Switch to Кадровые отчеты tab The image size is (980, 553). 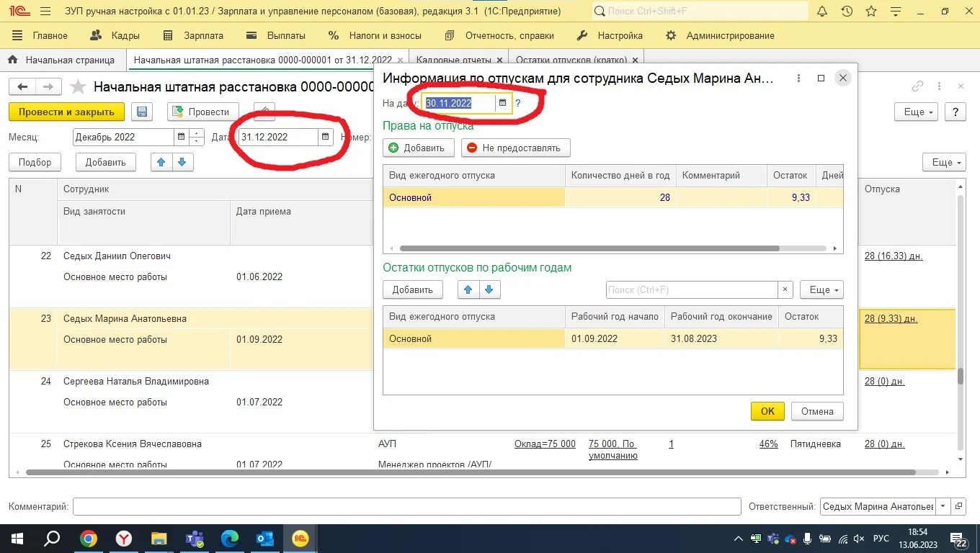point(458,60)
